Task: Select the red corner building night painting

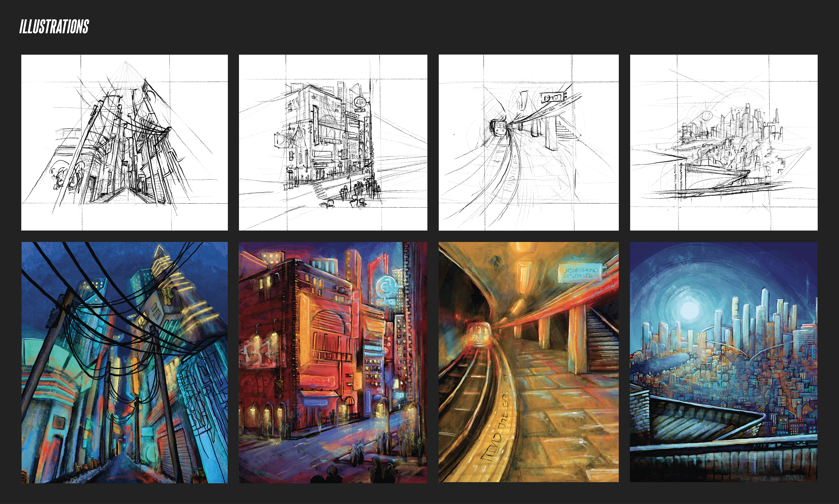Action: pos(333,362)
